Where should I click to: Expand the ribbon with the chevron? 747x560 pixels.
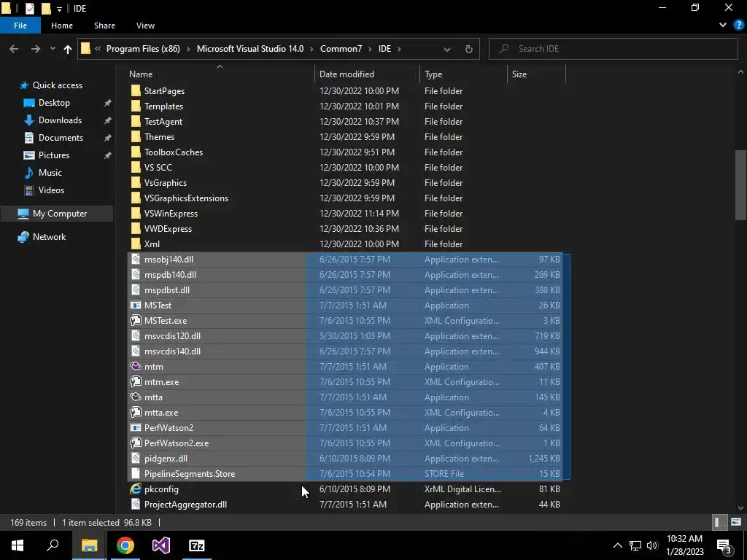coord(723,26)
